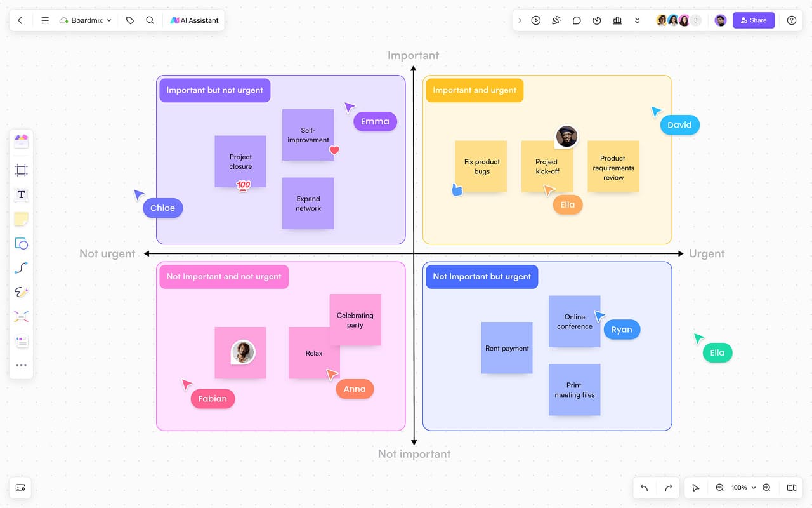Open more tools ellipsis in left toolbar

(21, 365)
